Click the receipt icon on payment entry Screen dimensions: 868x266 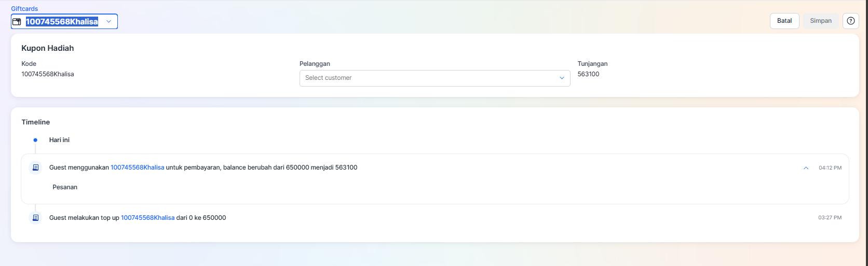click(35, 167)
